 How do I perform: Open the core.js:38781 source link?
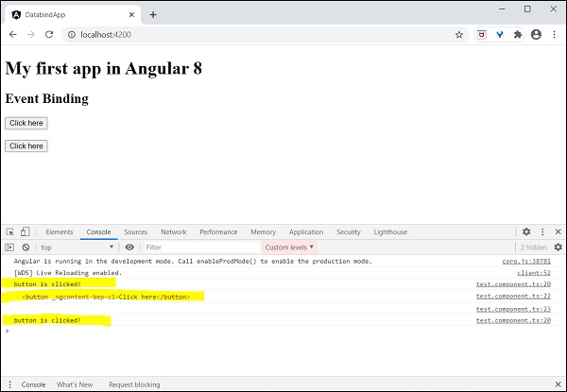tap(526, 262)
